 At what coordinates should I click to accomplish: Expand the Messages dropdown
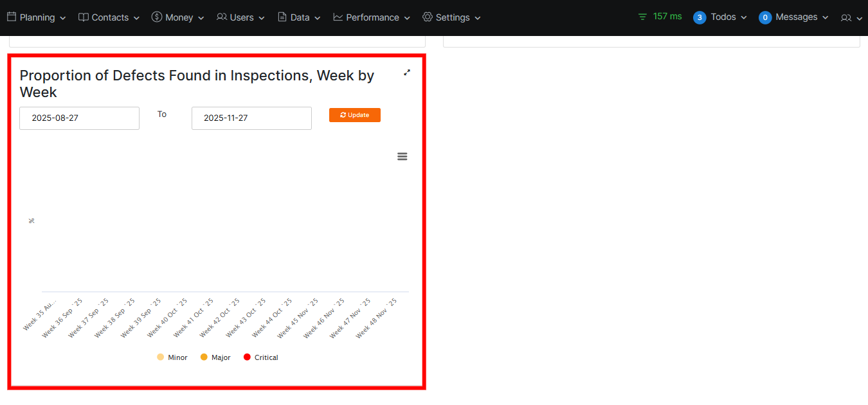[x=797, y=17]
